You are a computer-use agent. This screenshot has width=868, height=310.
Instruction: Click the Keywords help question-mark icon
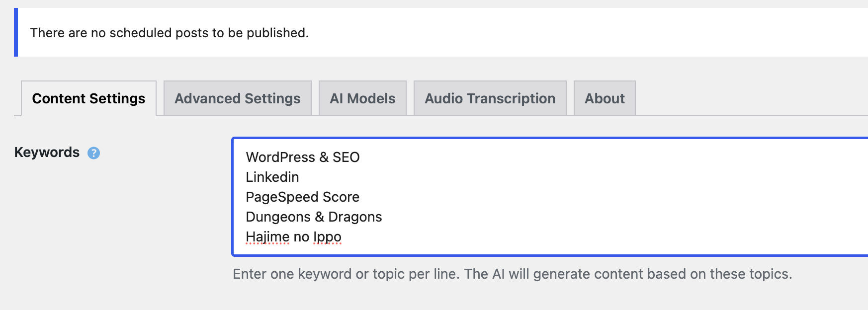[x=93, y=153]
